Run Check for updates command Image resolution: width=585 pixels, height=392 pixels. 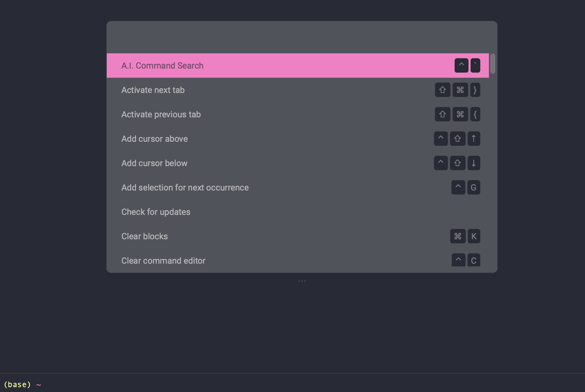(298, 212)
